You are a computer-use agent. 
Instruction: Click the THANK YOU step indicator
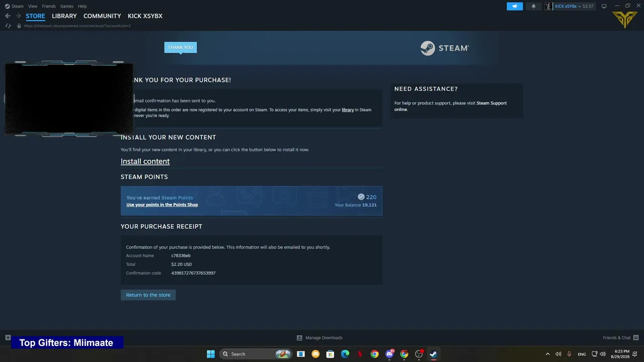click(x=181, y=47)
